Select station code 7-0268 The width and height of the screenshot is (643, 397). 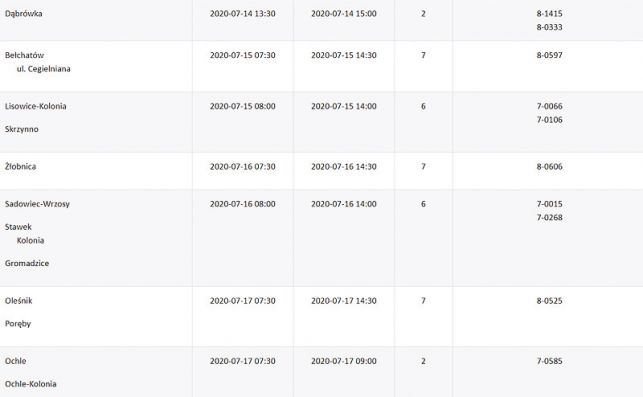550,217
